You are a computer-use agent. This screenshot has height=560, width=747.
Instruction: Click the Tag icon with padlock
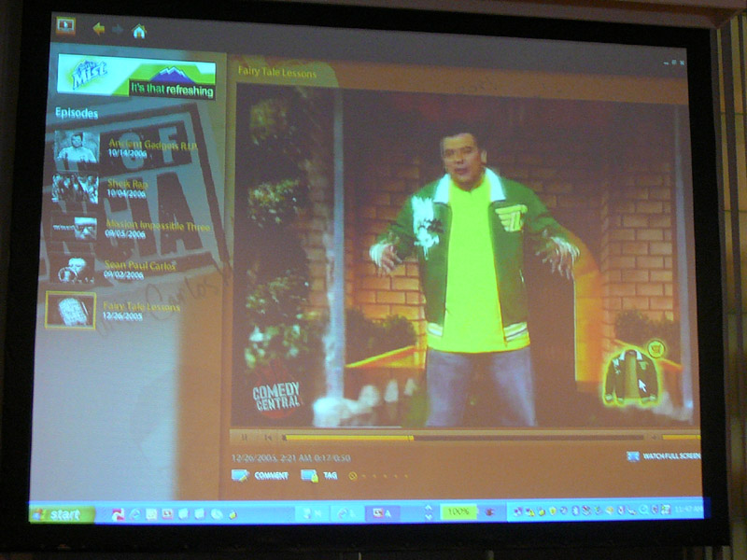[309, 475]
